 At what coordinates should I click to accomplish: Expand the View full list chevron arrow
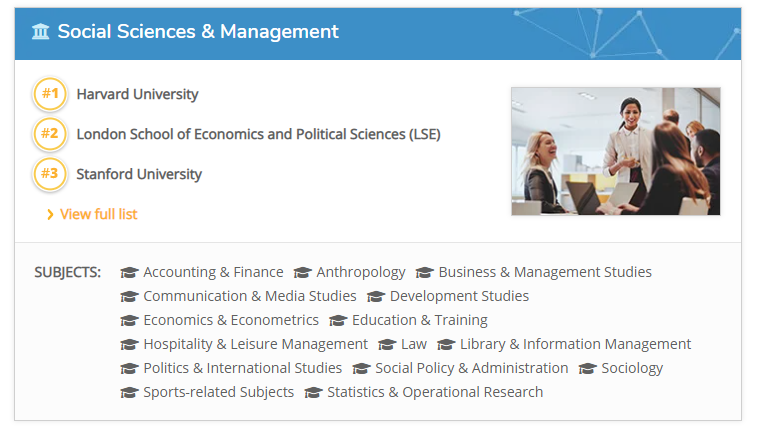[50, 215]
